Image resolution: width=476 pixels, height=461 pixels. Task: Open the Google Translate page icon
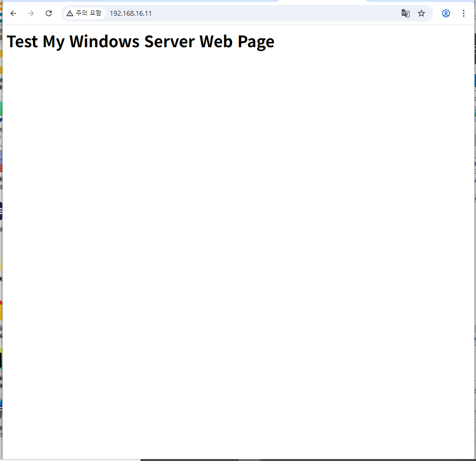[406, 13]
